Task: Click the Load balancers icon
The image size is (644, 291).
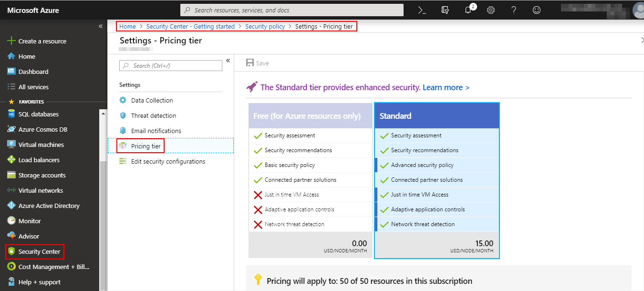Action: tap(11, 160)
